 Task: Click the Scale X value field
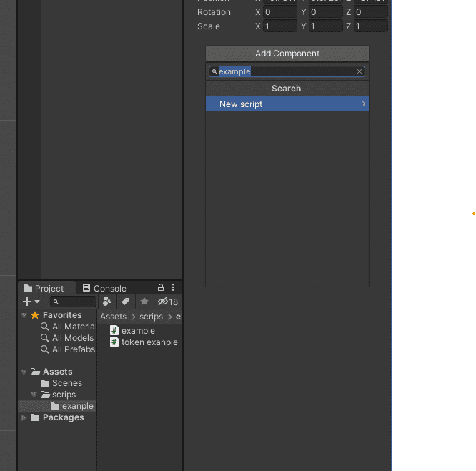coord(280,26)
